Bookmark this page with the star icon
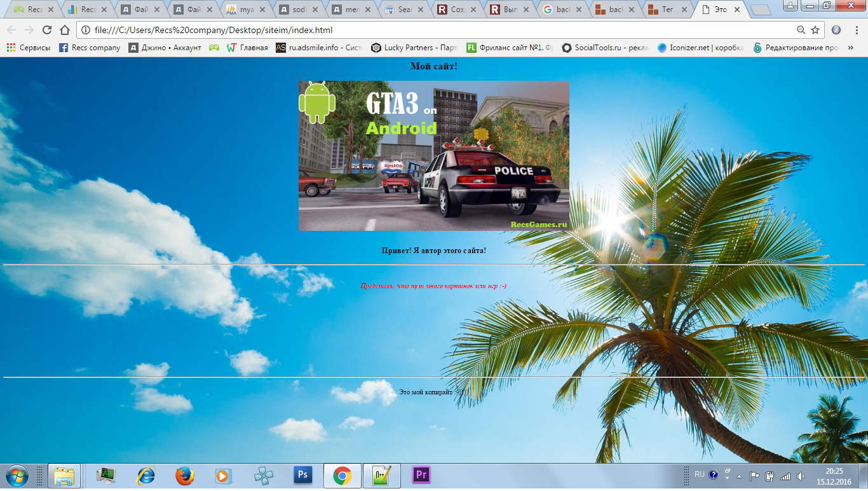Screen dimensions: 868x491 coord(815,30)
